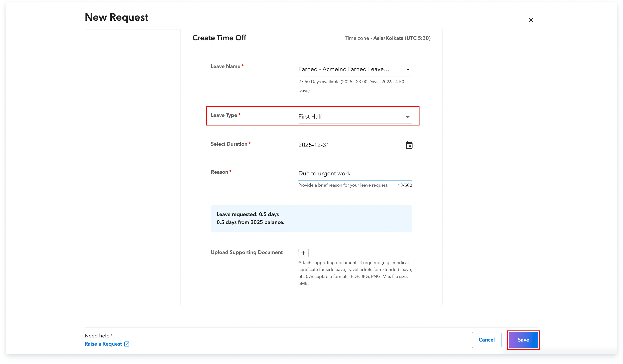Open the Raise a Request link
Viewport: 623px width, 364px height.
point(103,344)
